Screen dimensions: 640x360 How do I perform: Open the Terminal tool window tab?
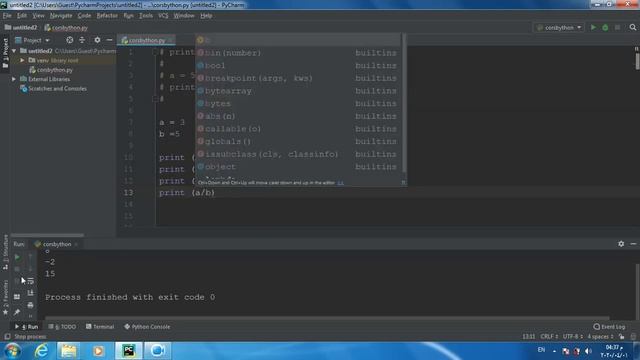pyautogui.click(x=100, y=327)
